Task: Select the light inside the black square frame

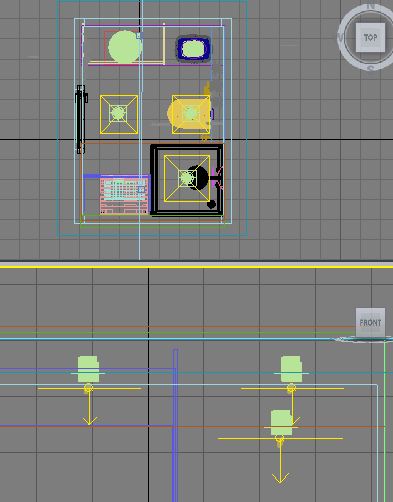Action: [x=187, y=178]
